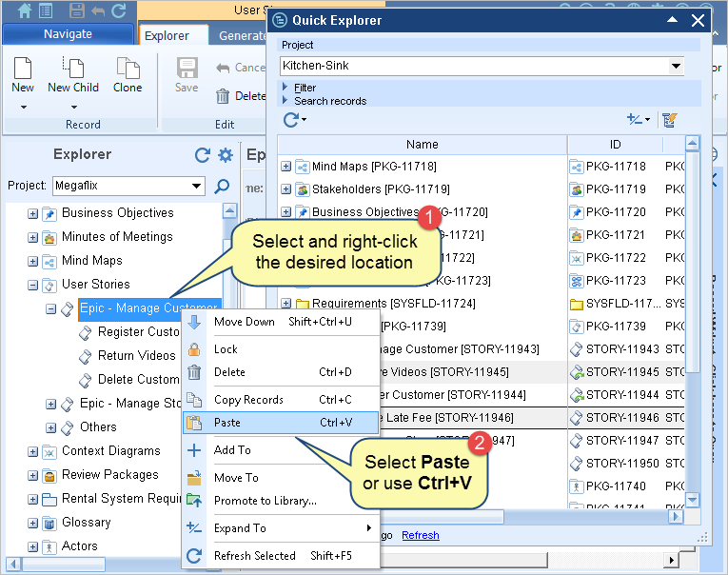Viewport: 728px width, 575px height.
Task: Choose Delete in context menu
Action: (281, 372)
